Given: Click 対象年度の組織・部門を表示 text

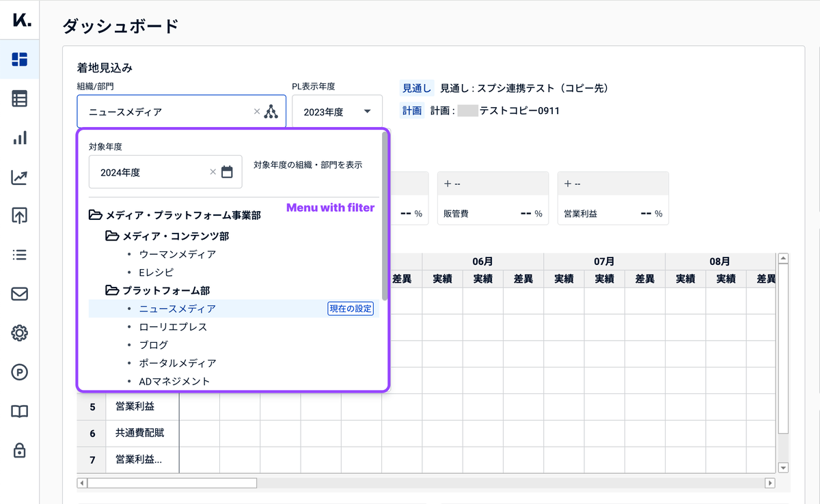Looking at the screenshot, I should 307,165.
